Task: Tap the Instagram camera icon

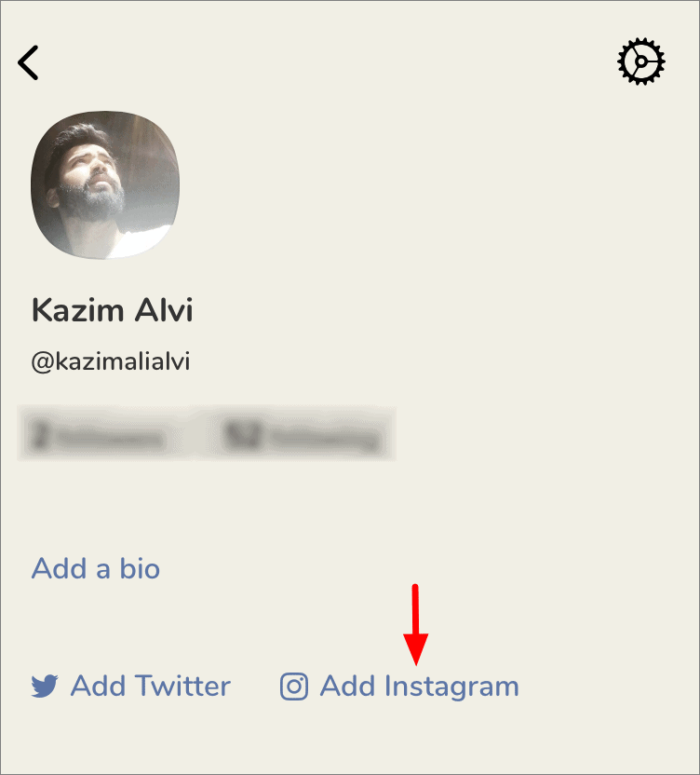Action: [294, 687]
